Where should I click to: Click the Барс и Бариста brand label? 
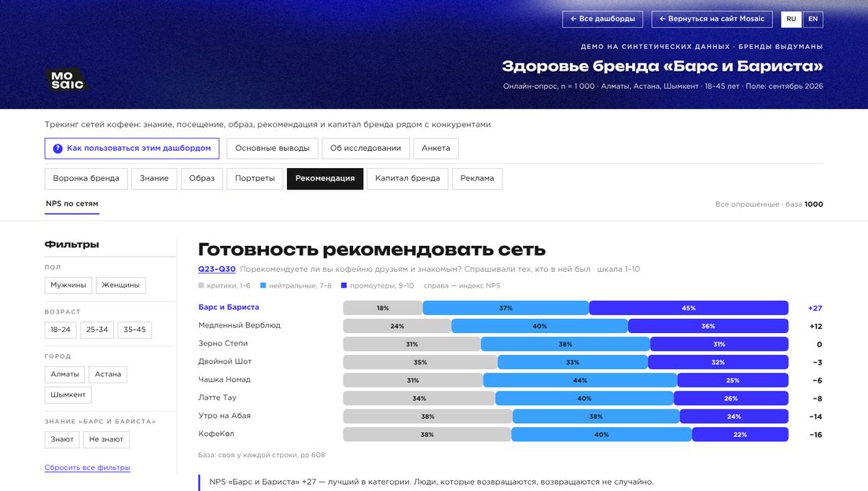click(229, 307)
